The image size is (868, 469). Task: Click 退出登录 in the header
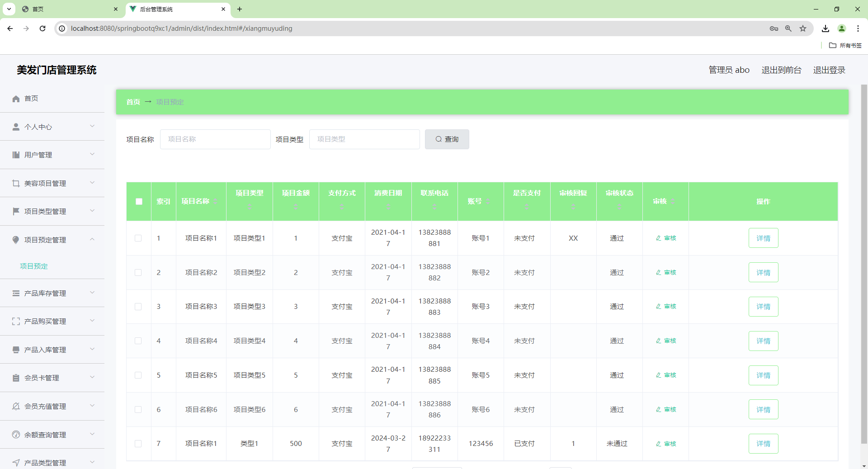[x=829, y=70]
